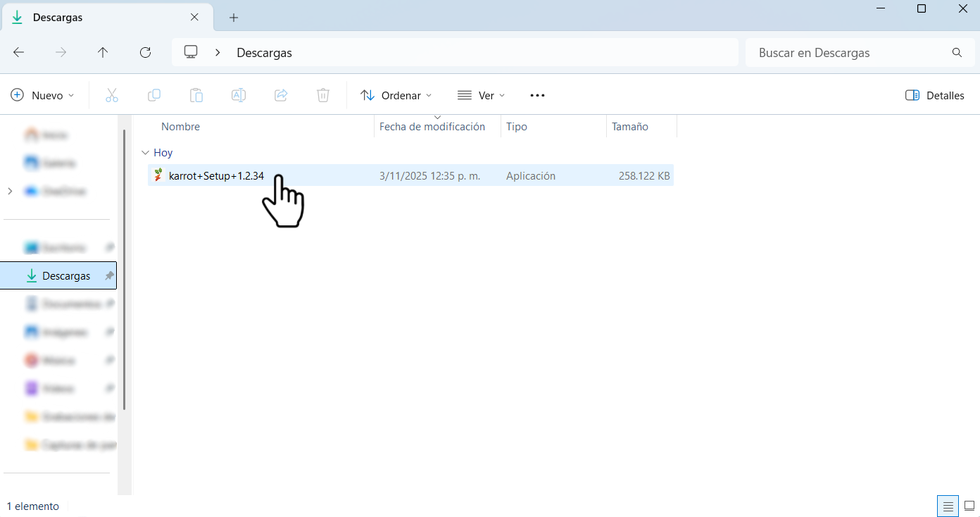Screen dimensions: 980x517
Task: Click the navigation pane vertical scrollbar
Action: tap(125, 270)
